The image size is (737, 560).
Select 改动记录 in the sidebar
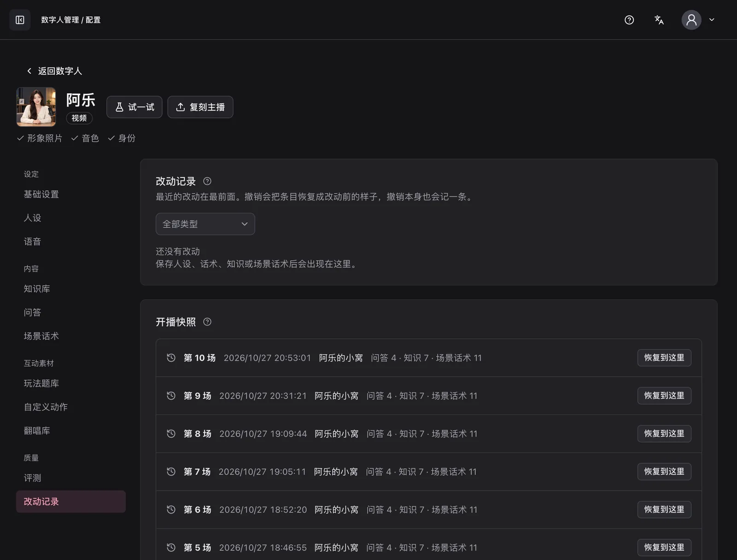(71, 502)
